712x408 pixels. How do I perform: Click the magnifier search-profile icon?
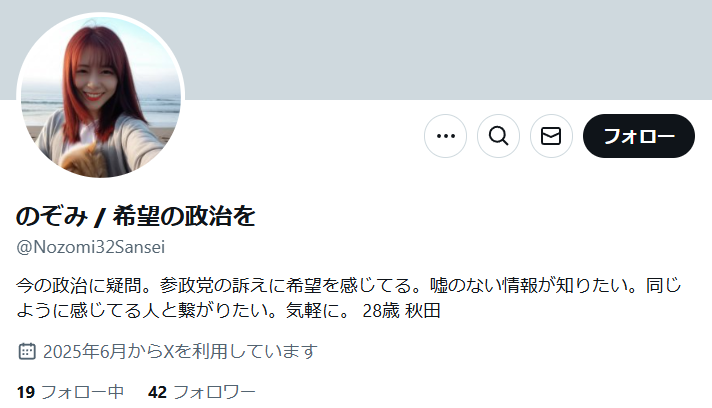(498, 136)
